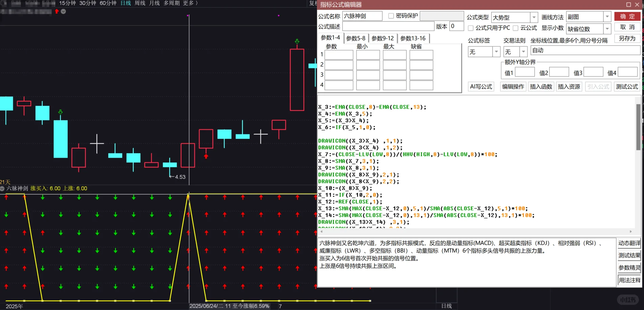Click parameter row 4 缺省 field
The height and width of the screenshot is (310, 644).
(x=421, y=85)
